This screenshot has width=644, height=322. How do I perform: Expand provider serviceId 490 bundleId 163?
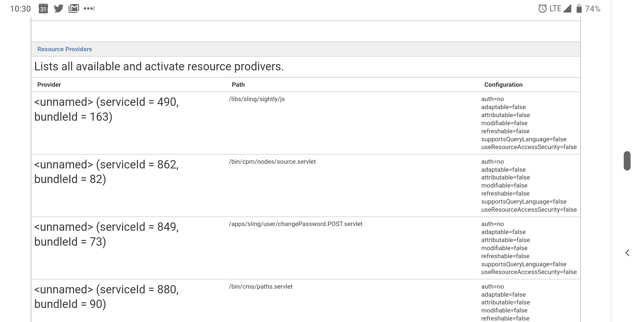point(106,109)
